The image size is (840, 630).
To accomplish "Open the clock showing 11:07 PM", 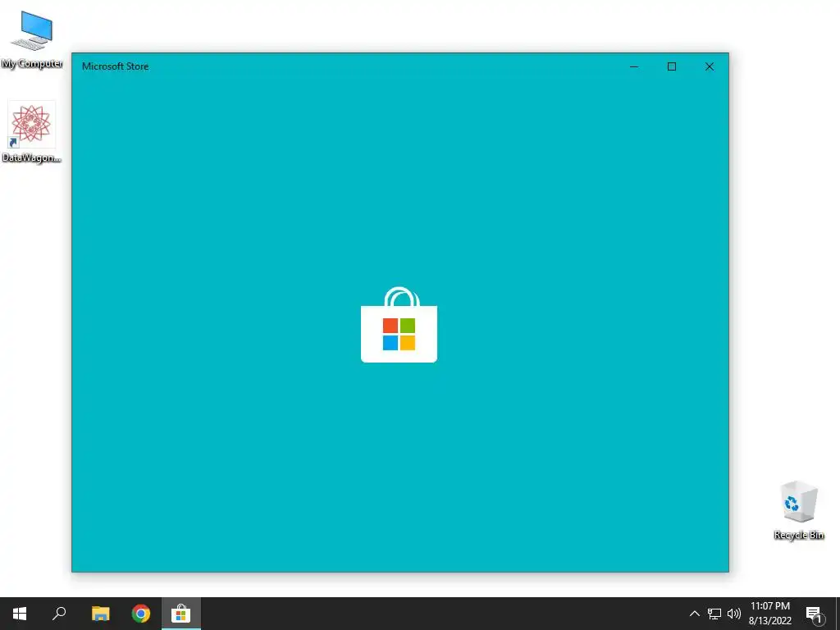I will coord(769,614).
